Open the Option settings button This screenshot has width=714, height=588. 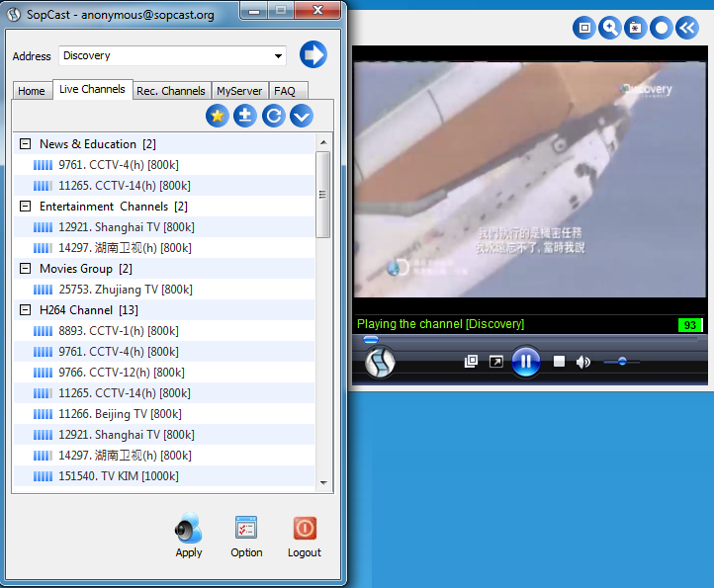pyautogui.click(x=246, y=531)
